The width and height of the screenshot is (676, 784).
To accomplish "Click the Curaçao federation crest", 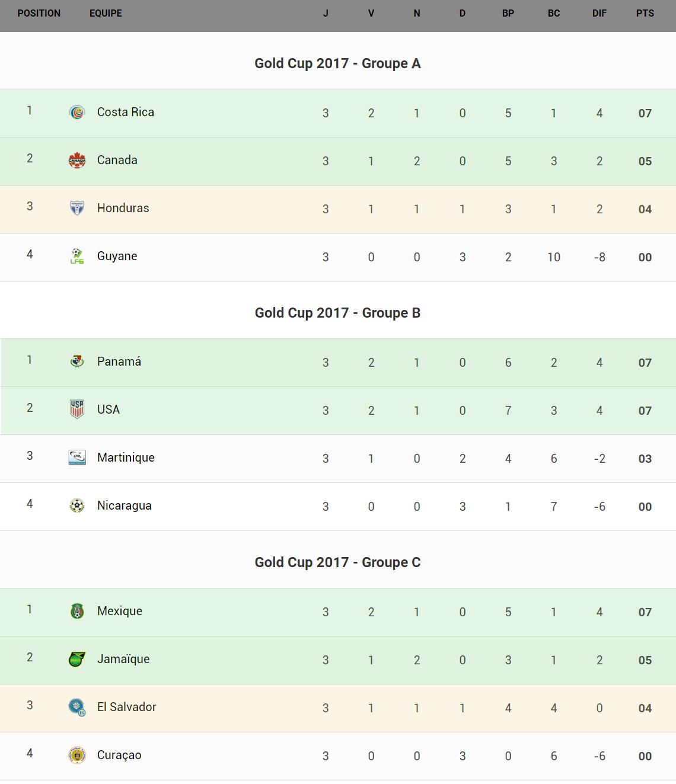I will tap(77, 755).
